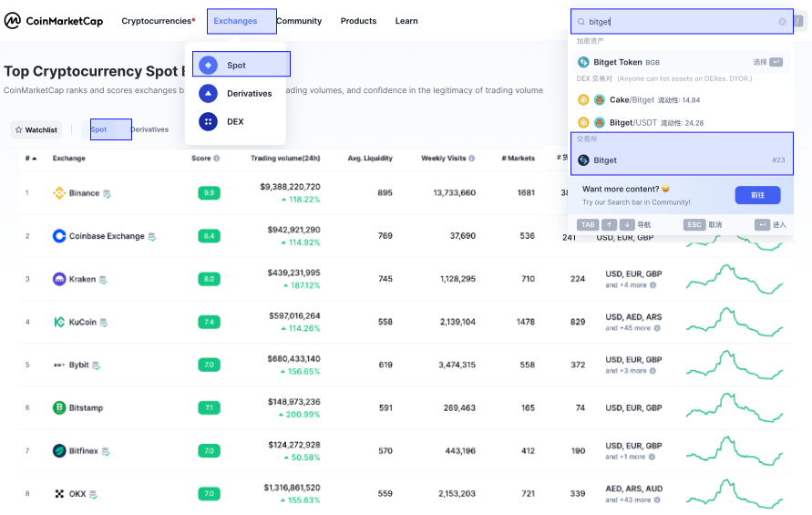
Task: Open the Exchanges menu
Action: click(235, 21)
